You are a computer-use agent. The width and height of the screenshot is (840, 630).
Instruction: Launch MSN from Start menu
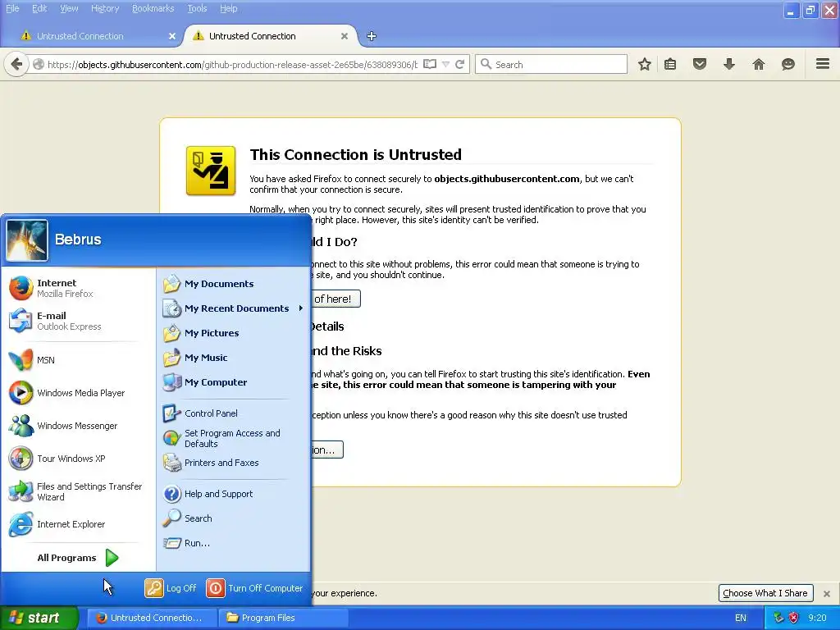[78, 360]
